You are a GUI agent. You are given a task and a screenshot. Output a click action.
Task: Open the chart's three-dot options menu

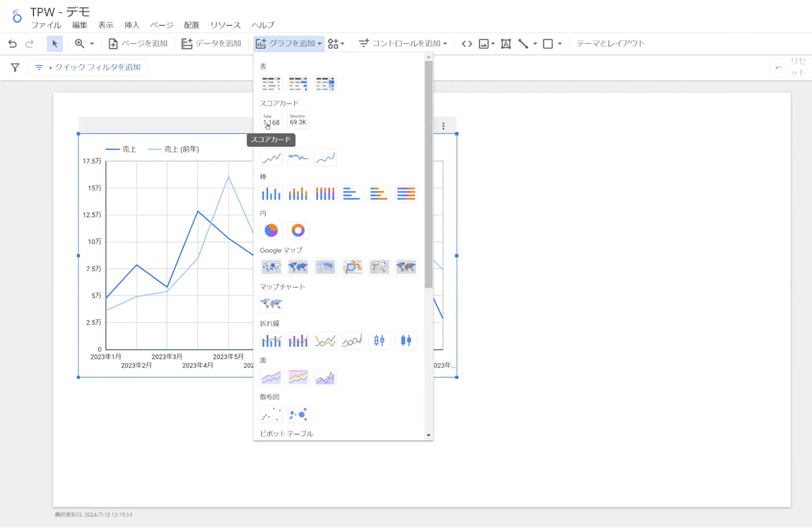pos(443,126)
